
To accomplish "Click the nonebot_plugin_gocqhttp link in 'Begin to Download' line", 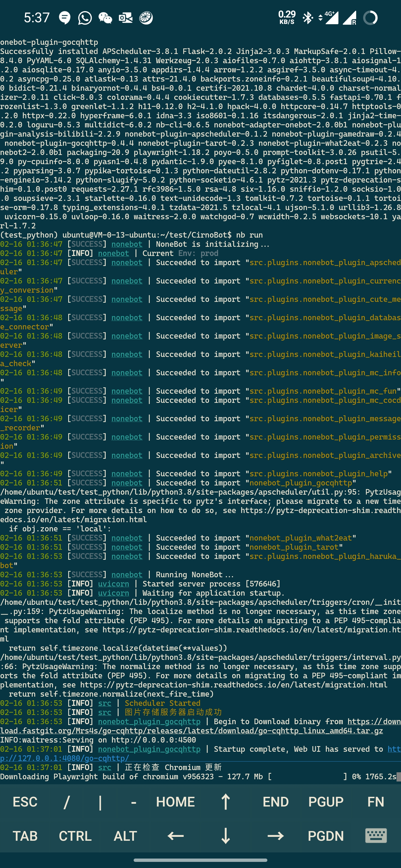I will [x=149, y=721].
